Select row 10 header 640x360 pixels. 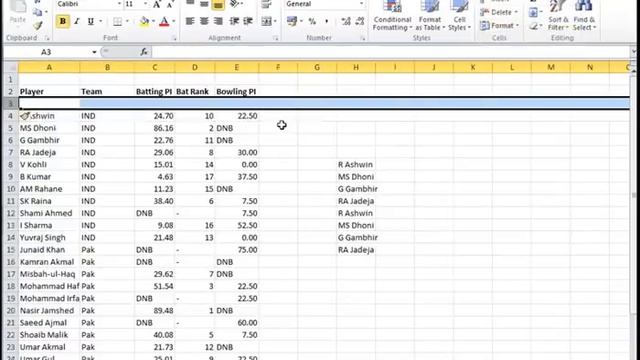click(x=11, y=189)
